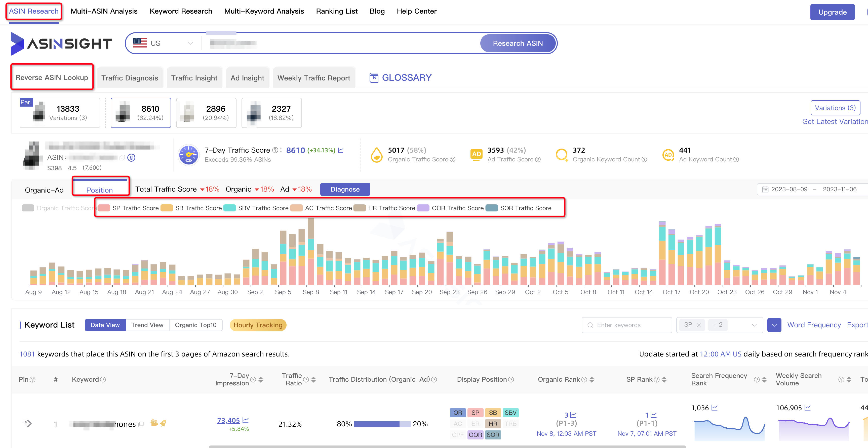This screenshot has width=868, height=448.
Task: Click OOR Traffic Score purple color swatch
Action: point(423,208)
